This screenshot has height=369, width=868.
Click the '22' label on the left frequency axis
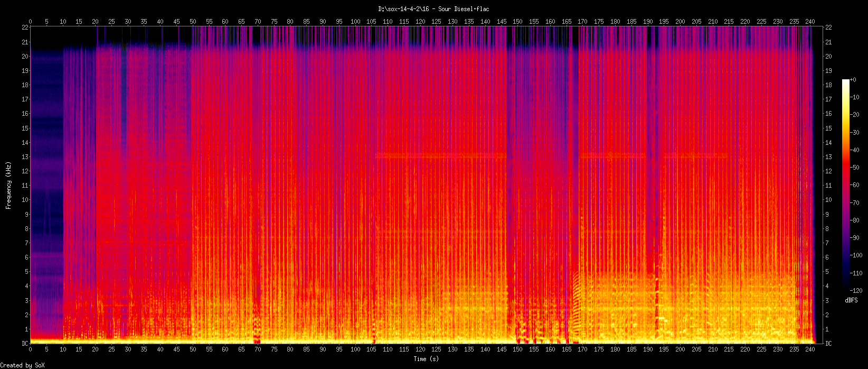[x=25, y=27]
